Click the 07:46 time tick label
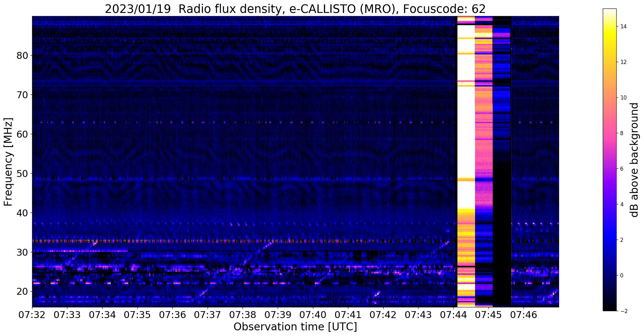644x336 pixels. coord(524,315)
